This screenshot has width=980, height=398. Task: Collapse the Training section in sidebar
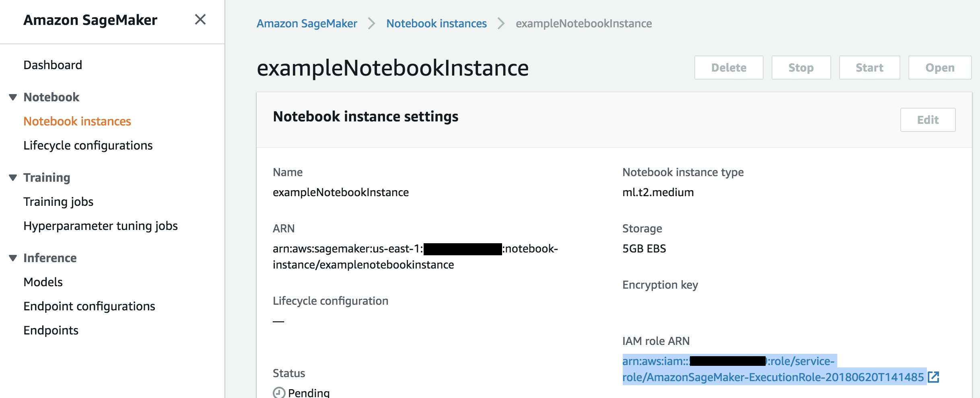[x=13, y=177]
